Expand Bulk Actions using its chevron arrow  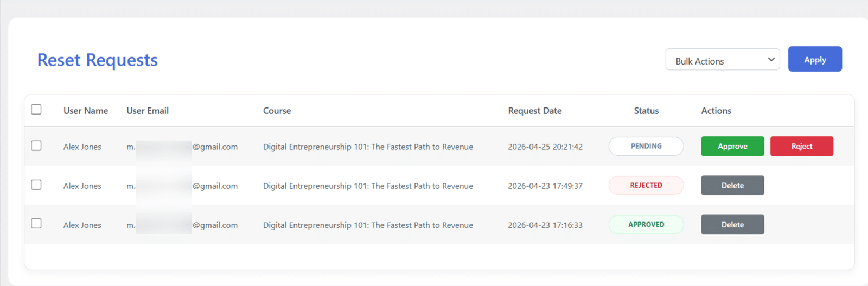coord(771,60)
